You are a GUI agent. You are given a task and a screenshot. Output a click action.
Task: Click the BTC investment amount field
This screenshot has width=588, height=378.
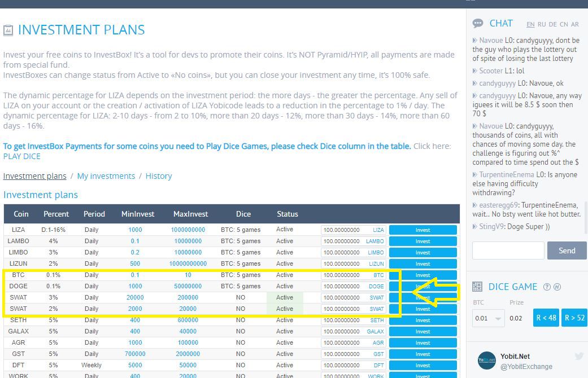pyautogui.click(x=353, y=275)
